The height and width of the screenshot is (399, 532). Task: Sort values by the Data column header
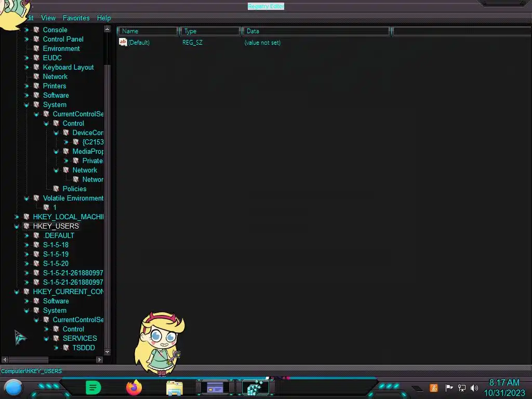(316, 31)
